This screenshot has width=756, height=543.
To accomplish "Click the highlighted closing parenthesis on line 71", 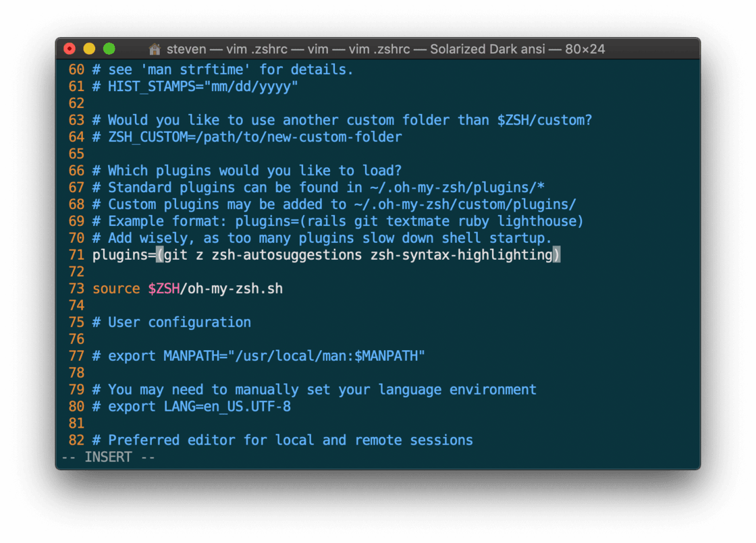I will tap(556, 255).
